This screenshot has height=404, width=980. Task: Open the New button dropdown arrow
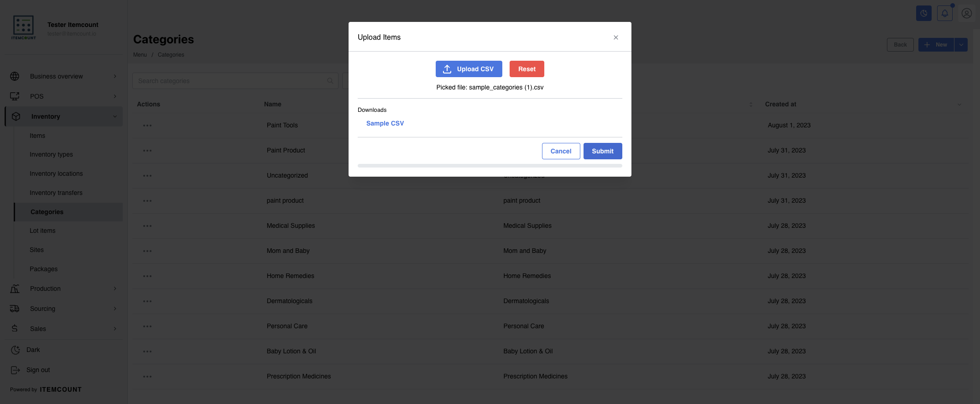point(961,45)
